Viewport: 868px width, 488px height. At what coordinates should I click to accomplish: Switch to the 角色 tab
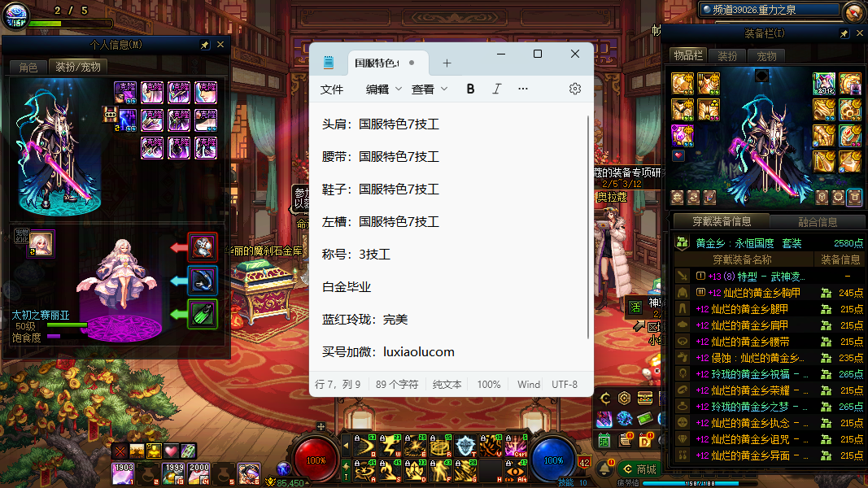[28, 67]
